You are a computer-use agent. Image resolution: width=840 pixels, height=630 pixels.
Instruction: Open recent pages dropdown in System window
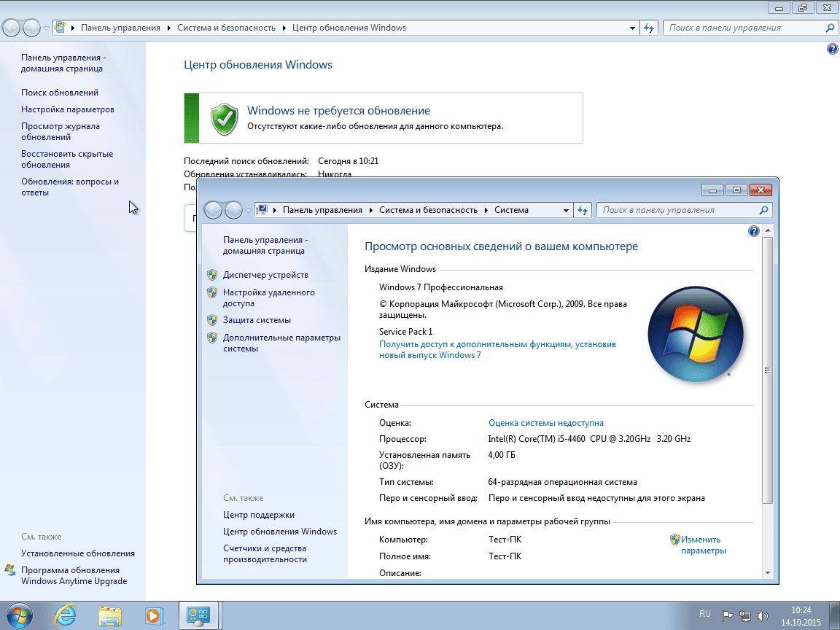(248, 210)
